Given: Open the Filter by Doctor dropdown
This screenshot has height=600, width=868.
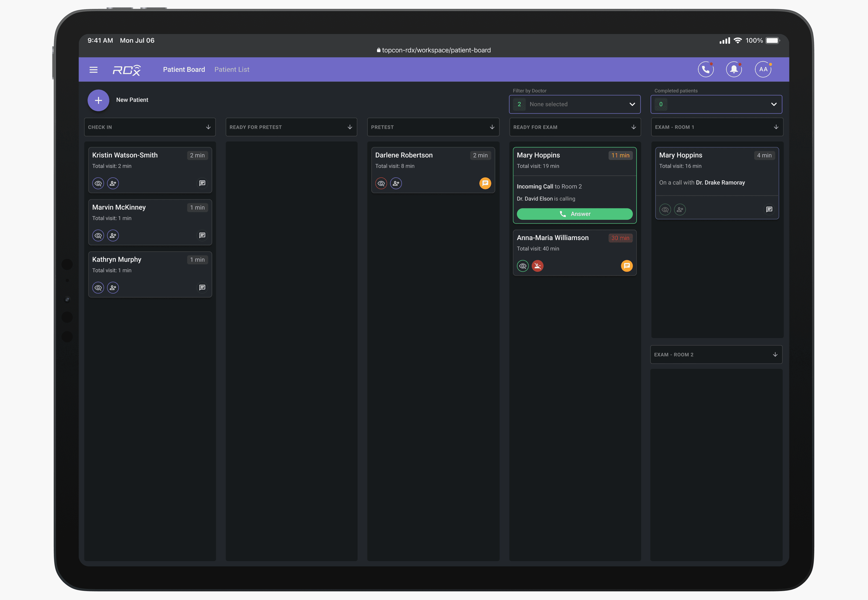Looking at the screenshot, I should tap(575, 105).
